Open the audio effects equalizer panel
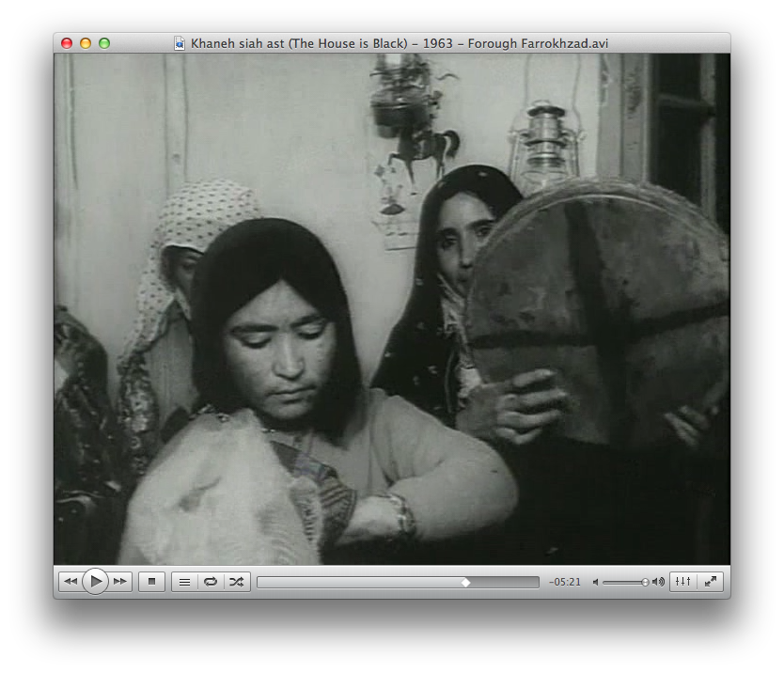784x673 pixels. coord(683,582)
